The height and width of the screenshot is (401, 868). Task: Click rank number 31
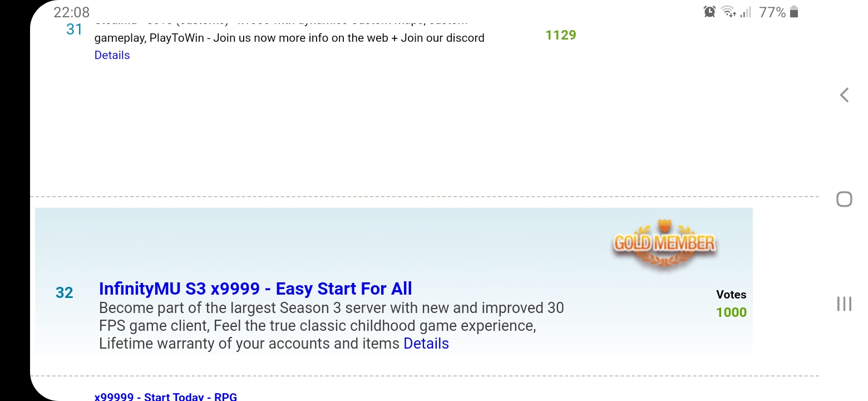[74, 29]
